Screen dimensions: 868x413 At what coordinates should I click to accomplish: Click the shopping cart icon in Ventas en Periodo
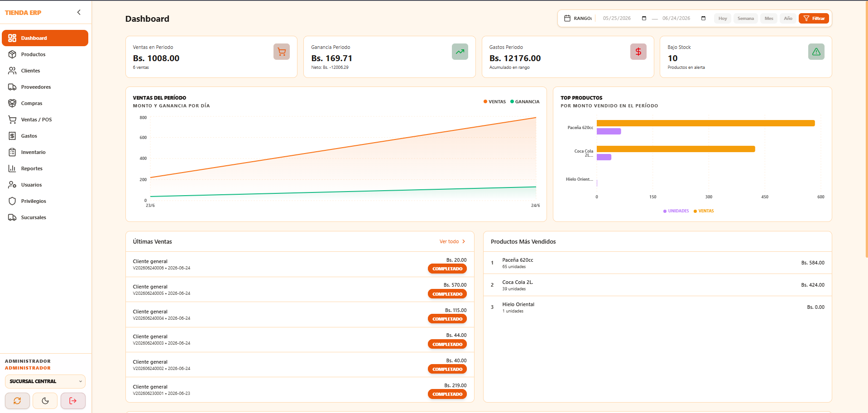(x=282, y=52)
